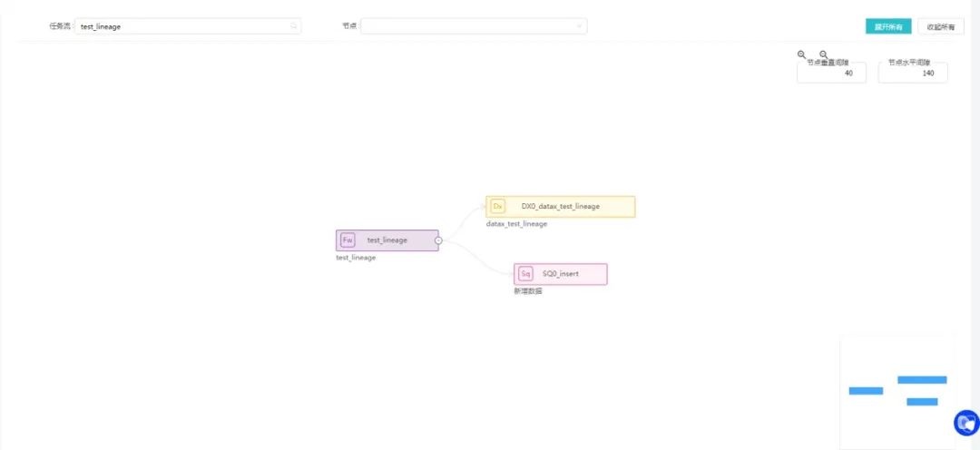Focus the 节点水平间隙 input showing 140
Image resolution: width=980 pixels, height=450 pixels.
pos(913,73)
